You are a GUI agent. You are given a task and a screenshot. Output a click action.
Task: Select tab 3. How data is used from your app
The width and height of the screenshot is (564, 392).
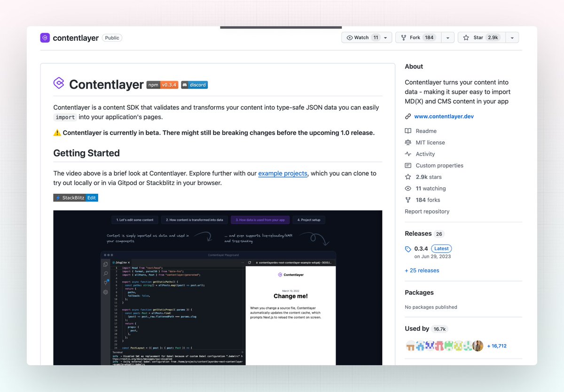coord(260,220)
